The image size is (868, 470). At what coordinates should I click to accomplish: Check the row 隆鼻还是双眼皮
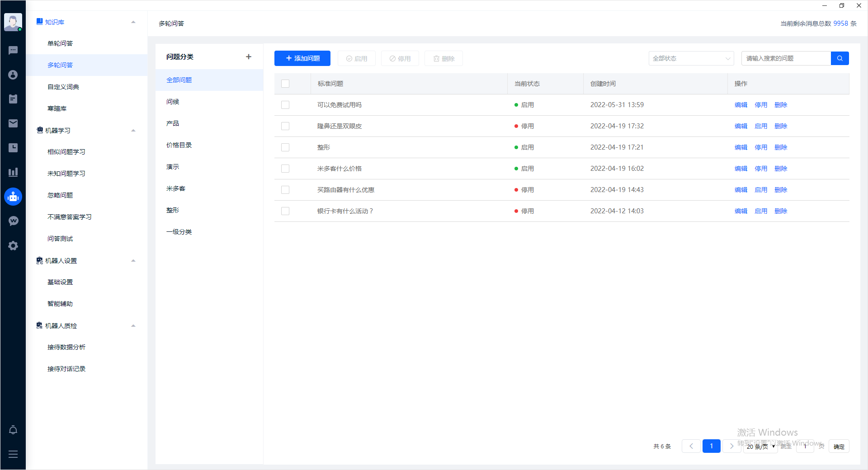[285, 126]
